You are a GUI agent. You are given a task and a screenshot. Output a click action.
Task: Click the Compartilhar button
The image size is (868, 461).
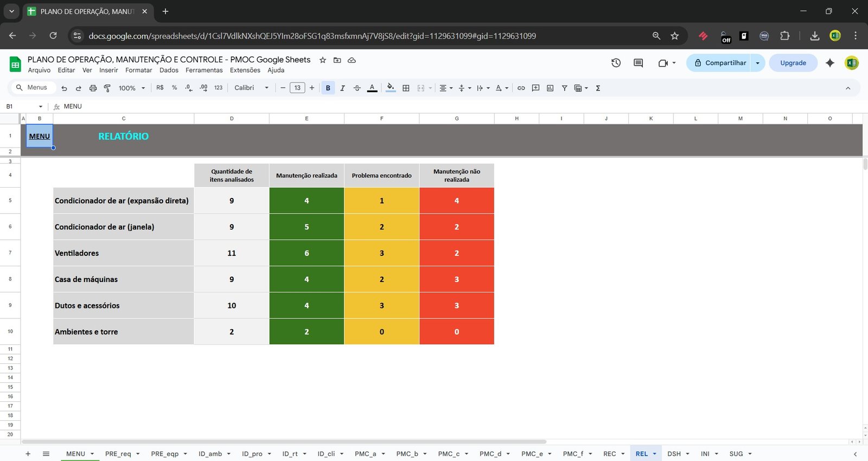719,63
